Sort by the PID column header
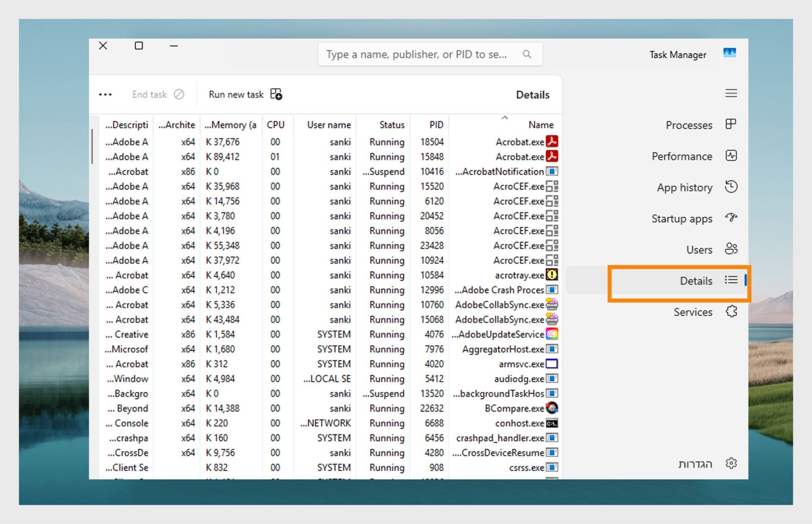The image size is (812, 524). [x=436, y=125]
